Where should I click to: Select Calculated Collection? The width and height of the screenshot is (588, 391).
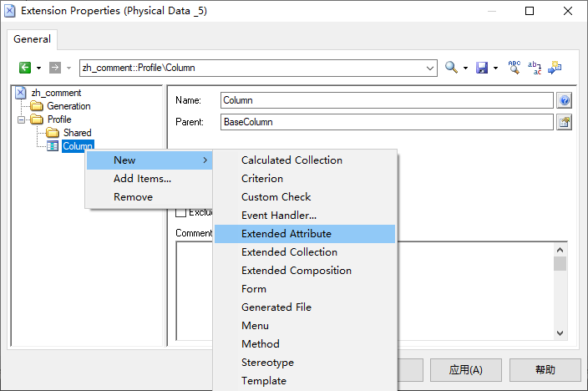pyautogui.click(x=305, y=160)
